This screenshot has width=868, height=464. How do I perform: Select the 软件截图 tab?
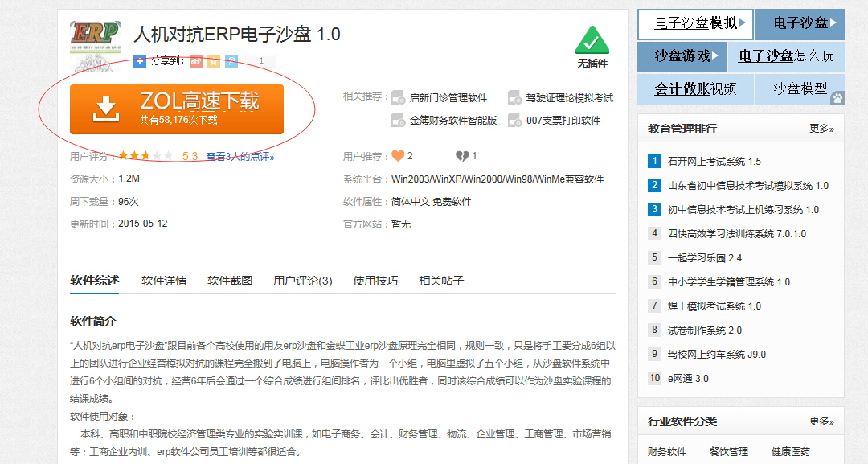[x=230, y=281]
